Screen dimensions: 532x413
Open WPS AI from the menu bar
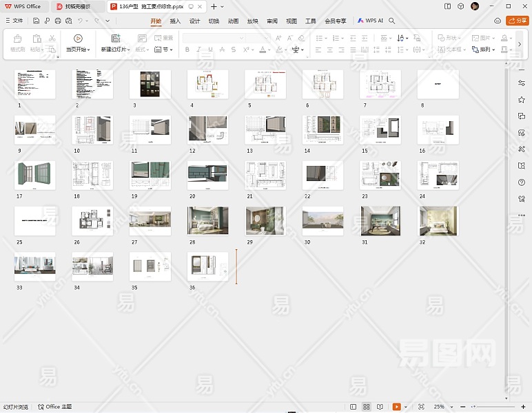point(371,21)
